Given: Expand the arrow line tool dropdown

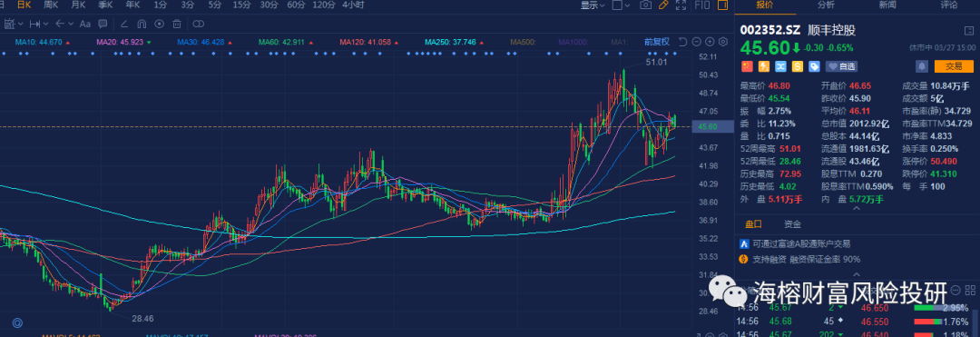Looking at the screenshot, I should 71,24.
